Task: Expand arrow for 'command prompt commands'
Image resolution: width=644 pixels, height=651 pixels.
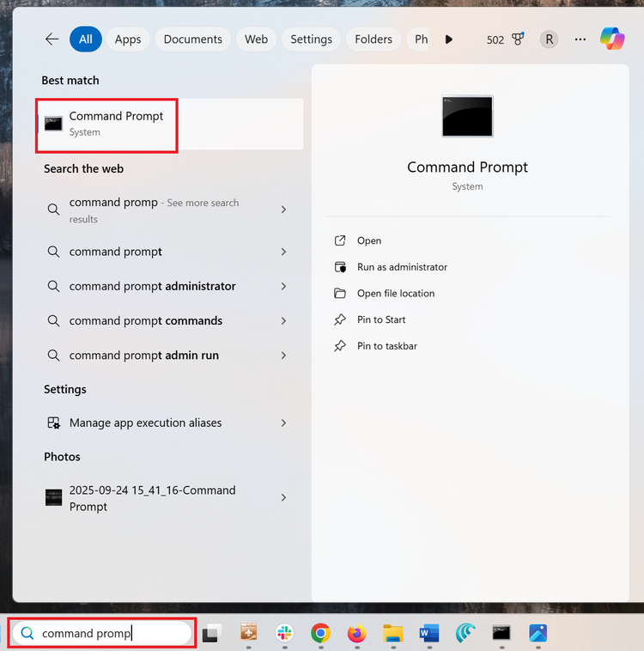Action: pos(283,320)
